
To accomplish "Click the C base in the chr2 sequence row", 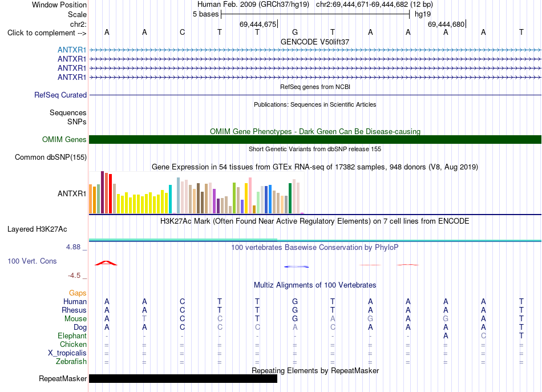I will (x=182, y=32).
